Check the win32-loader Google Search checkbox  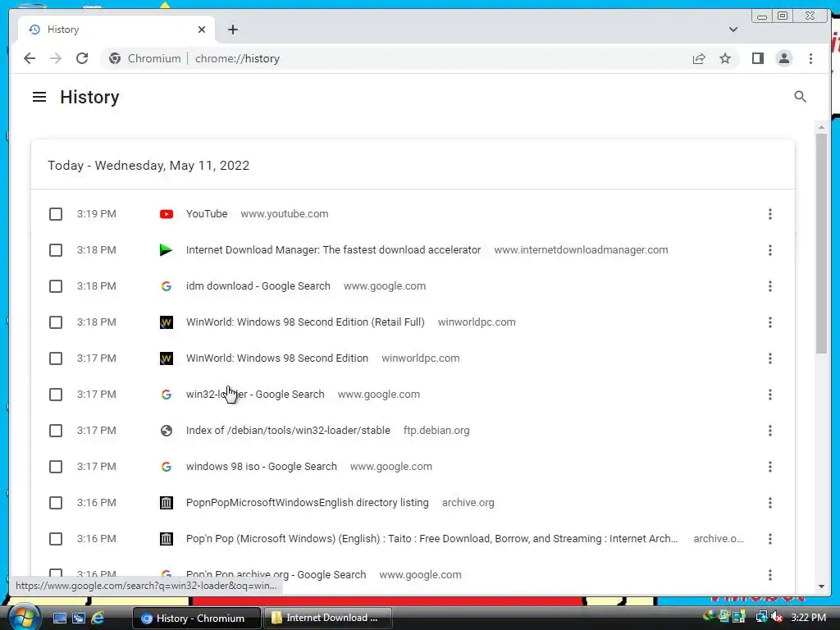click(56, 395)
